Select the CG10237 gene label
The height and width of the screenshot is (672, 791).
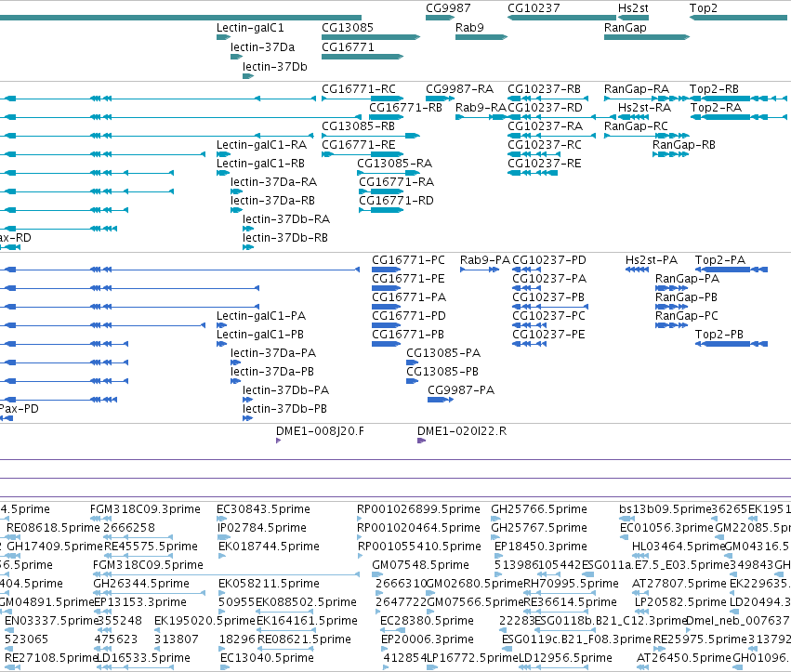(534, 8)
